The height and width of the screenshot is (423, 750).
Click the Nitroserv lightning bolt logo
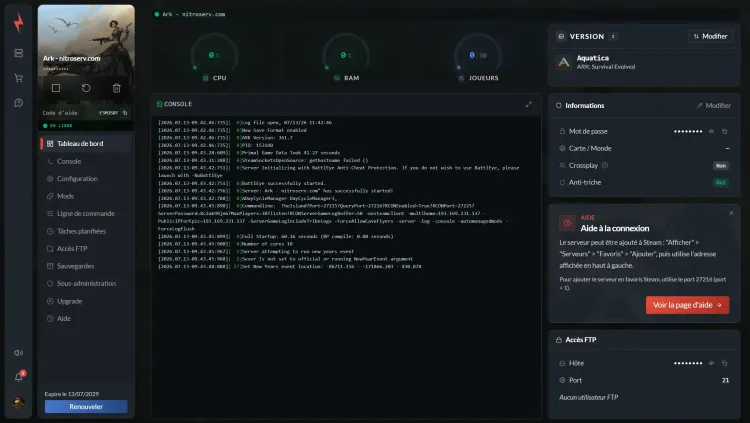[18, 22]
